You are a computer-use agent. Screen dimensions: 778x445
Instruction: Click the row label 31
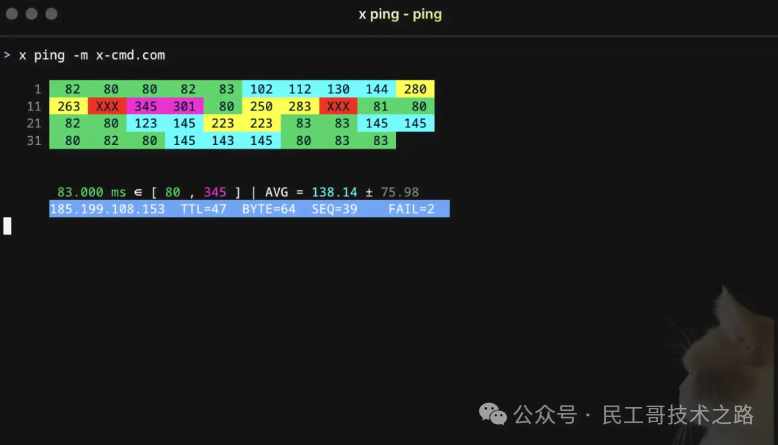34,141
